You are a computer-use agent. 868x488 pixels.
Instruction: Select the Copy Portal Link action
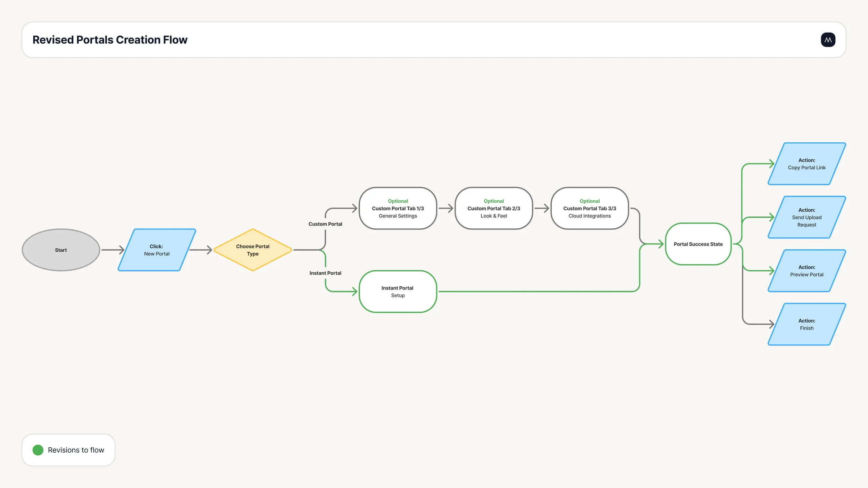pyautogui.click(x=806, y=164)
